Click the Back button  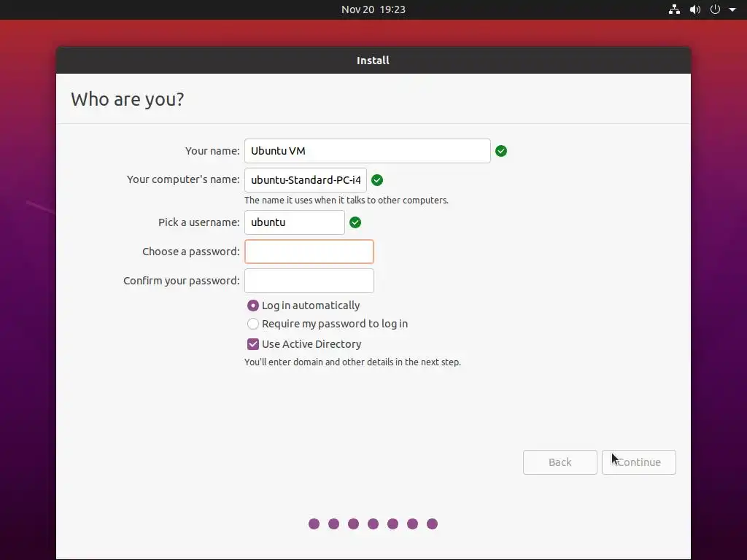click(x=560, y=462)
